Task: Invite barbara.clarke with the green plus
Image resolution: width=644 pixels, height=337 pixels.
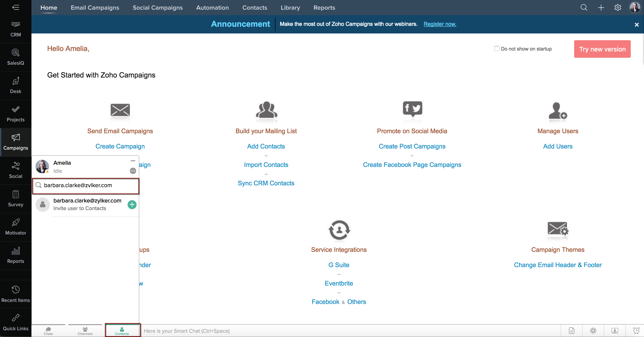Action: pos(132,204)
